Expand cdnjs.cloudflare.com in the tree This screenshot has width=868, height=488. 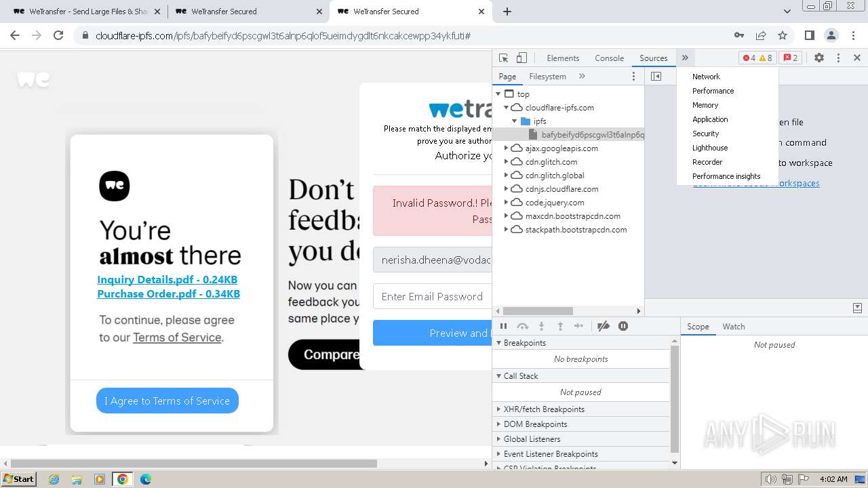pyautogui.click(x=506, y=189)
